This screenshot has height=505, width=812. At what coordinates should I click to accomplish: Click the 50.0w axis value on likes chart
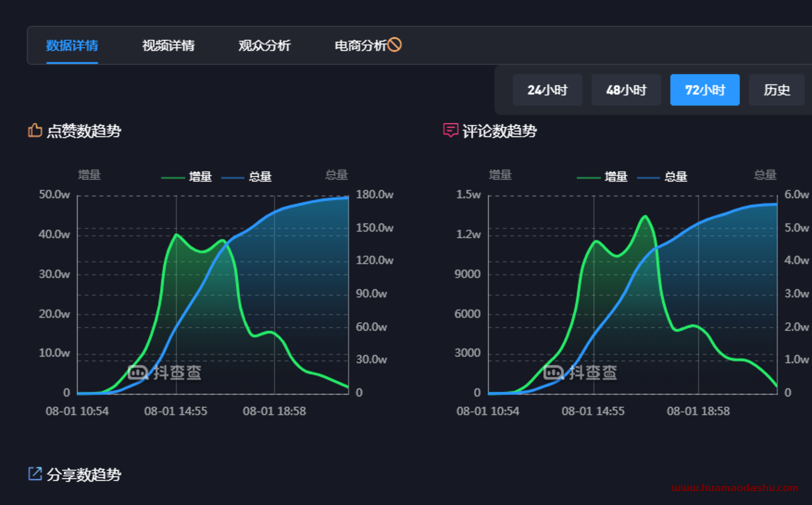(54, 195)
